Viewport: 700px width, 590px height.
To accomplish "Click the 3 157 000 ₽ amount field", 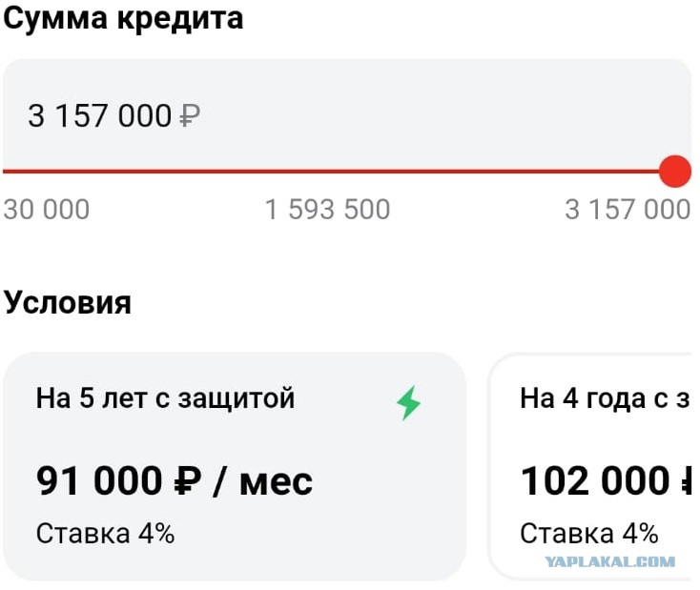I will 347,115.
